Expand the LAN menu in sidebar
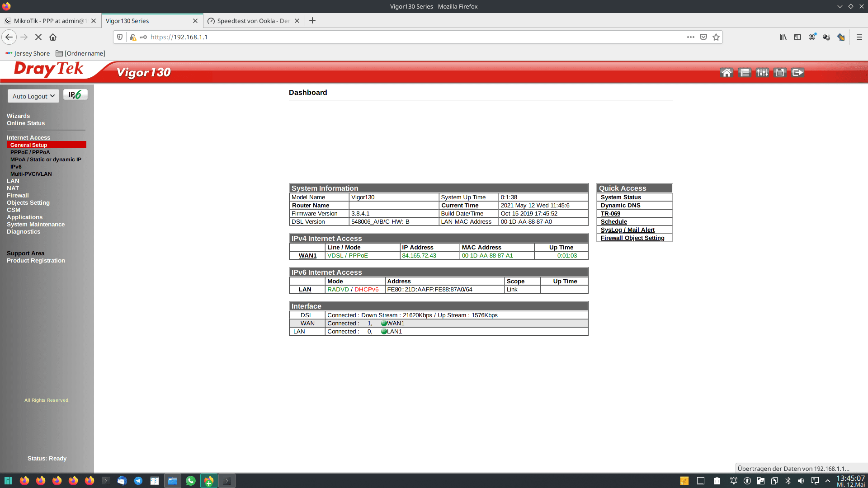 click(13, 181)
